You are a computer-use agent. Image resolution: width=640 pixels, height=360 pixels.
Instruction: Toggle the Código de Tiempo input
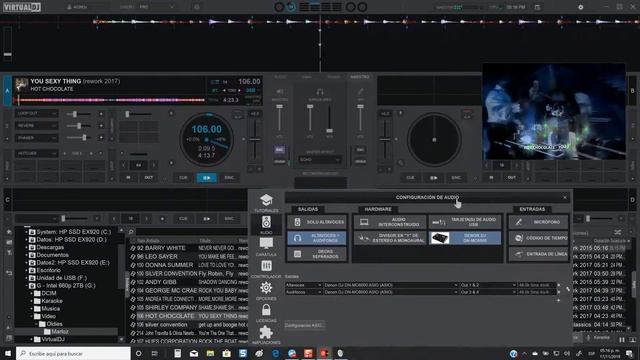coord(538,238)
